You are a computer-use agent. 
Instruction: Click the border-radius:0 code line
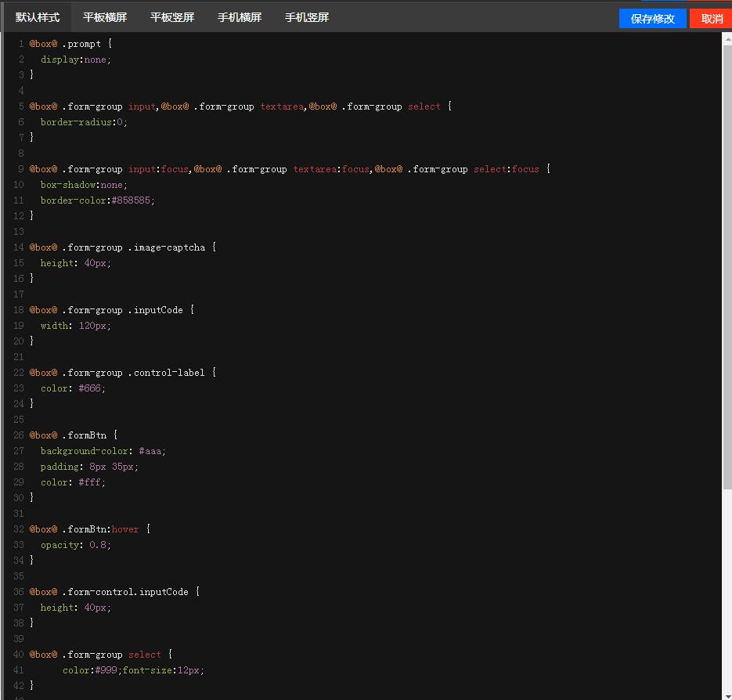84,122
